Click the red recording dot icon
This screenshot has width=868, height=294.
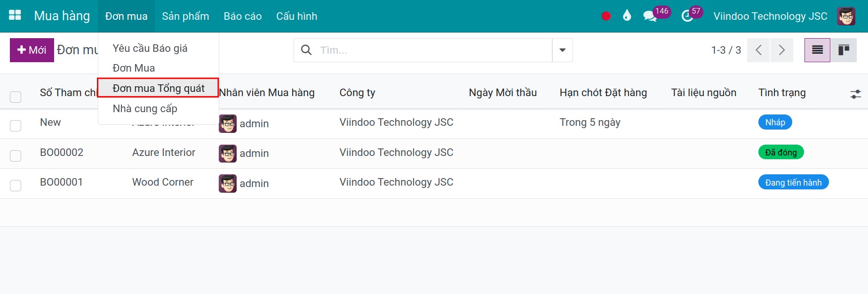(606, 16)
